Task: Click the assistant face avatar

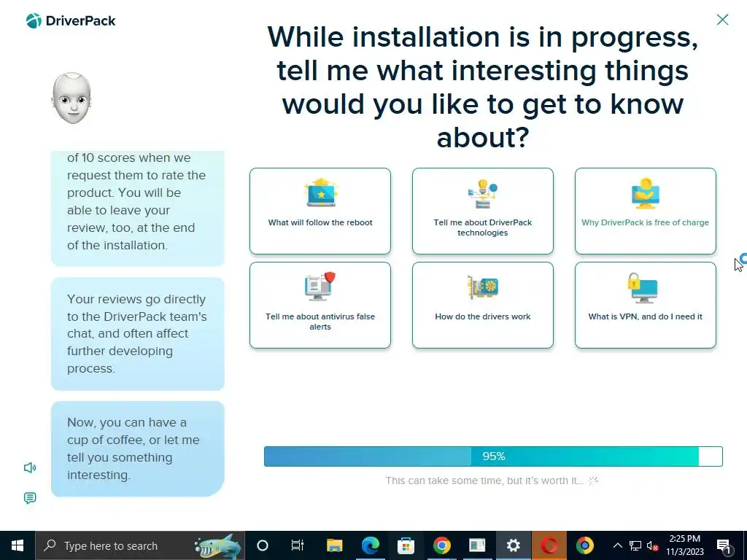Action: click(71, 98)
